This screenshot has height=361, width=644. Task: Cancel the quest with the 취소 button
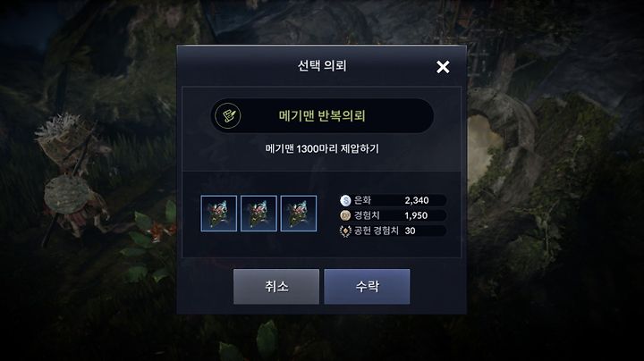tap(276, 286)
